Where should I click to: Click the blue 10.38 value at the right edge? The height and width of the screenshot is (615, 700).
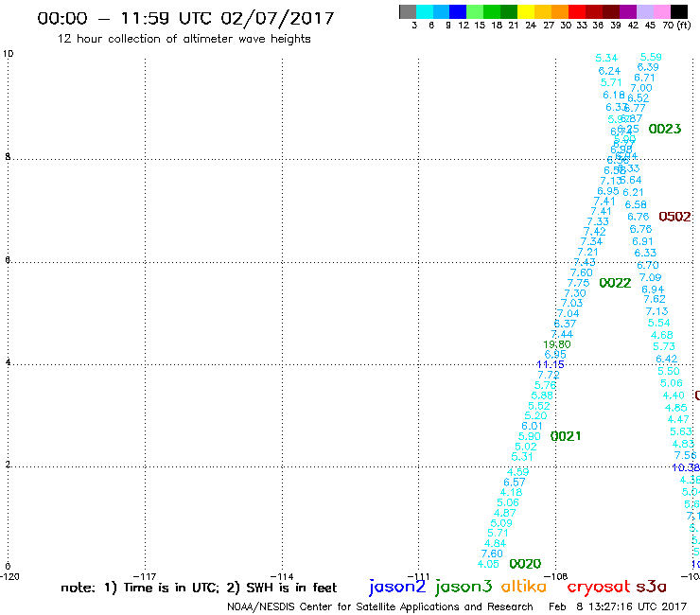click(x=686, y=467)
